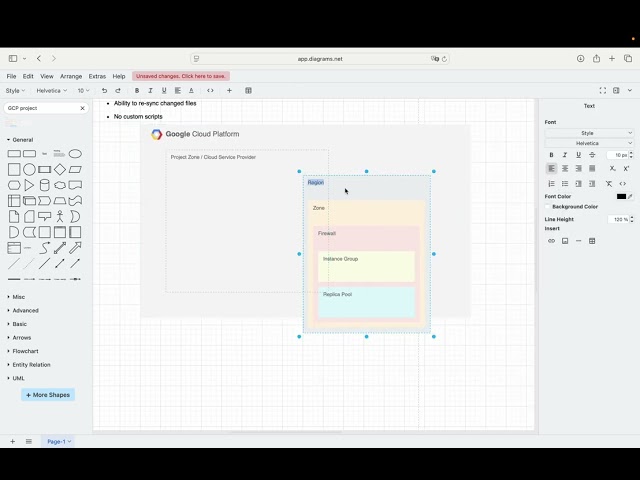This screenshot has width=640, height=480.
Task: Select the cylinder shape in General
Action: tap(44, 185)
